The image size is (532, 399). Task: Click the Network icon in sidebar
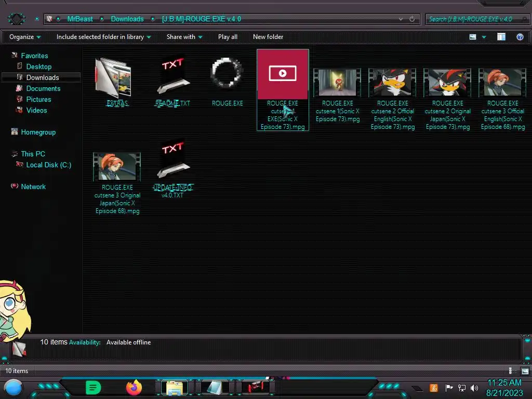coord(14,185)
